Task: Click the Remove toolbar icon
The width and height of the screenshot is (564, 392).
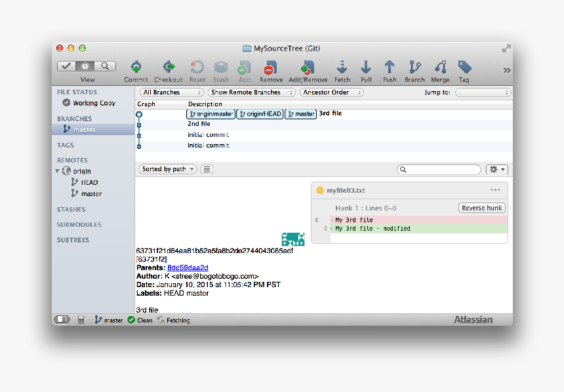Action: (x=271, y=68)
